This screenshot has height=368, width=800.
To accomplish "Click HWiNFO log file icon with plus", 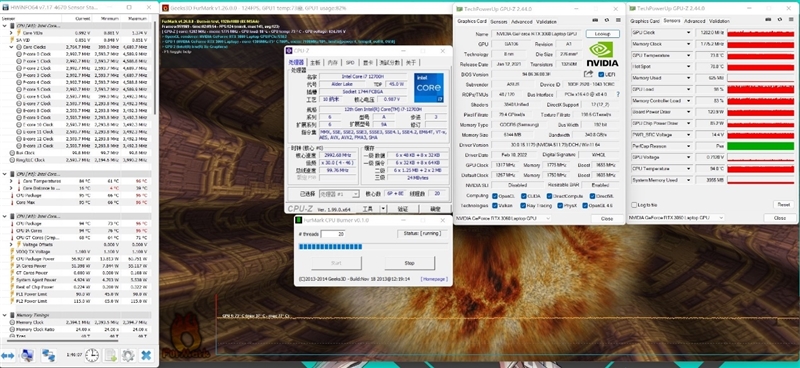I will click(x=111, y=355).
